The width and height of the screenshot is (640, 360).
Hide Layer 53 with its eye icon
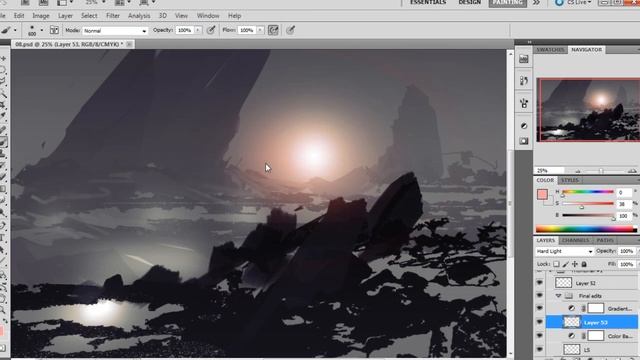[x=540, y=322]
